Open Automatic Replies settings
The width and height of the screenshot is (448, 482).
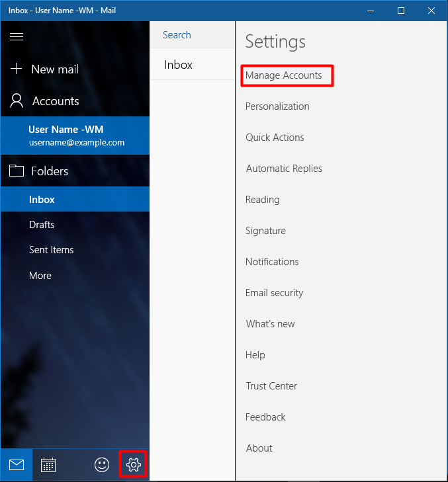[284, 169]
